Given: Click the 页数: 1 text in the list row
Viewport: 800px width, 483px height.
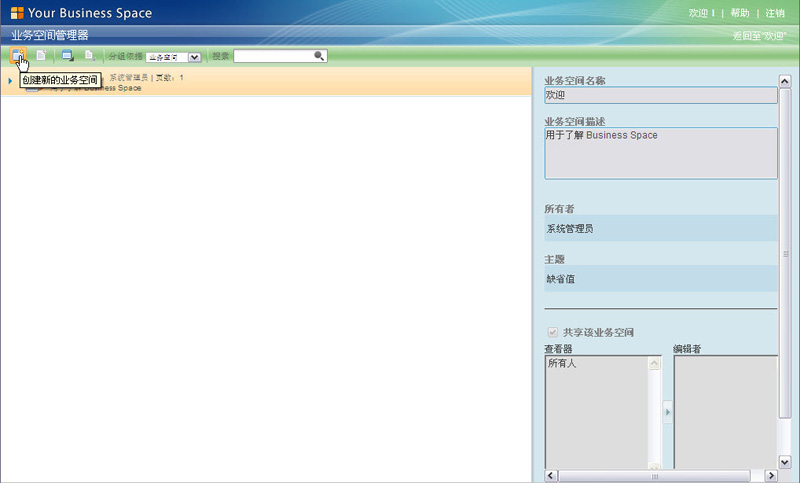Looking at the screenshot, I should pos(169,78).
